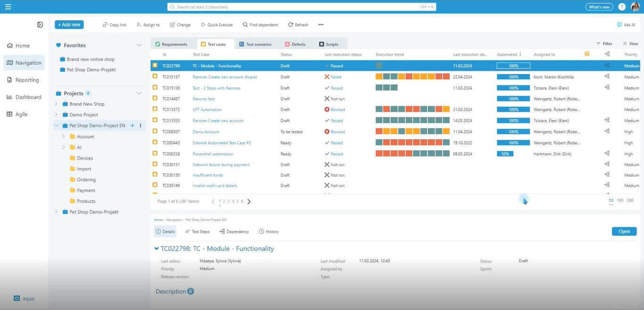Open the Powershell automation test case link

pos(213,154)
